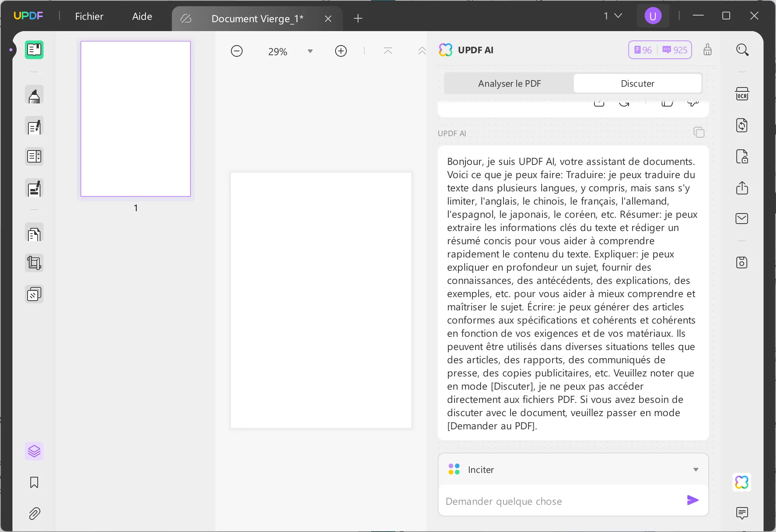The height and width of the screenshot is (532, 776).
Task: Open the Fichier menu
Action: pyautogui.click(x=89, y=16)
